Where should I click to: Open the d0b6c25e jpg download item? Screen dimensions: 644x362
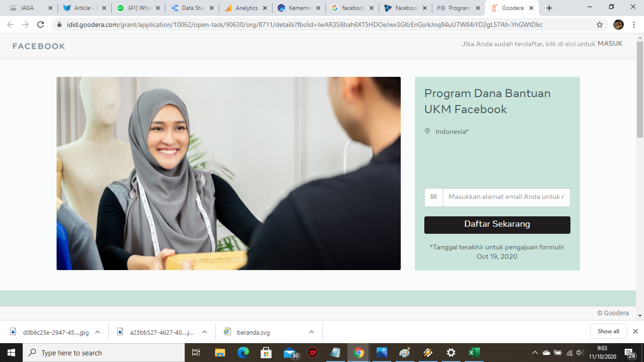[x=50, y=332]
